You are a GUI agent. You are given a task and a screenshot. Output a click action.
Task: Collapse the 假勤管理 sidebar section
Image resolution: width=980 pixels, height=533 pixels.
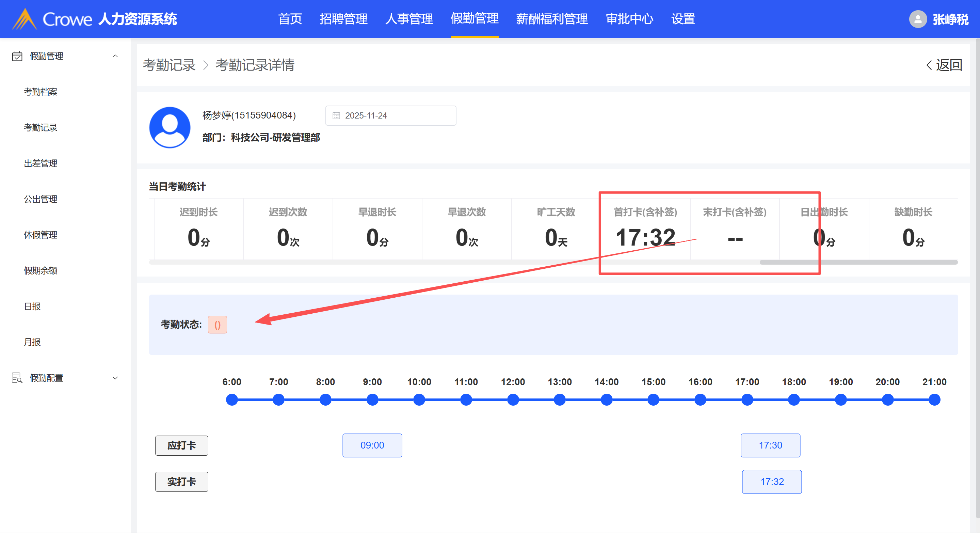pyautogui.click(x=115, y=56)
